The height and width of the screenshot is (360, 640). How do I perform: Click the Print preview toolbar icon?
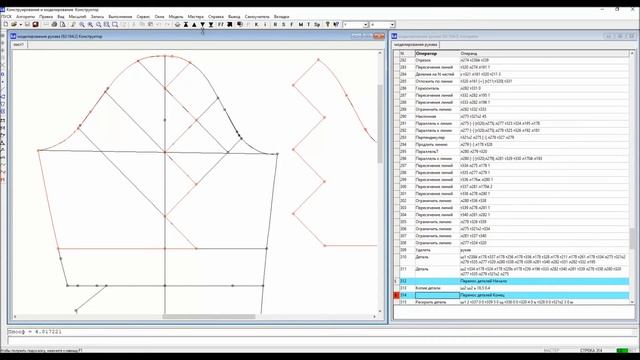click(62, 24)
